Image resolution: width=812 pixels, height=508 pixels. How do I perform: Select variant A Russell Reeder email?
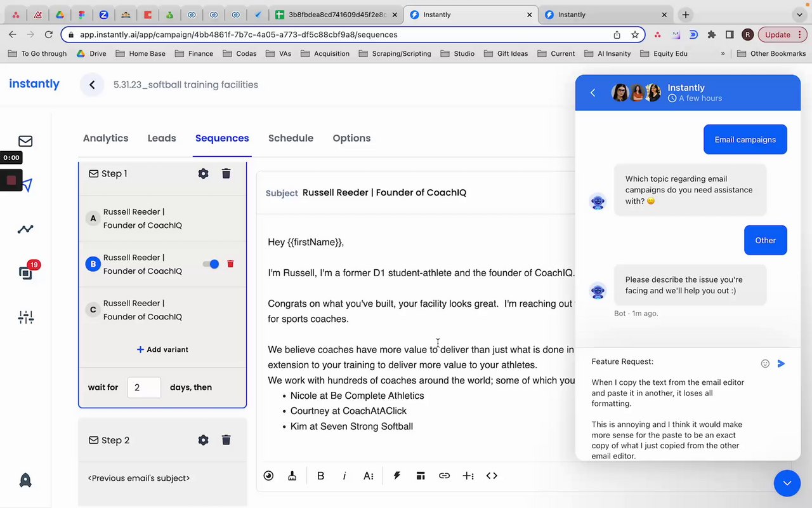coord(162,218)
